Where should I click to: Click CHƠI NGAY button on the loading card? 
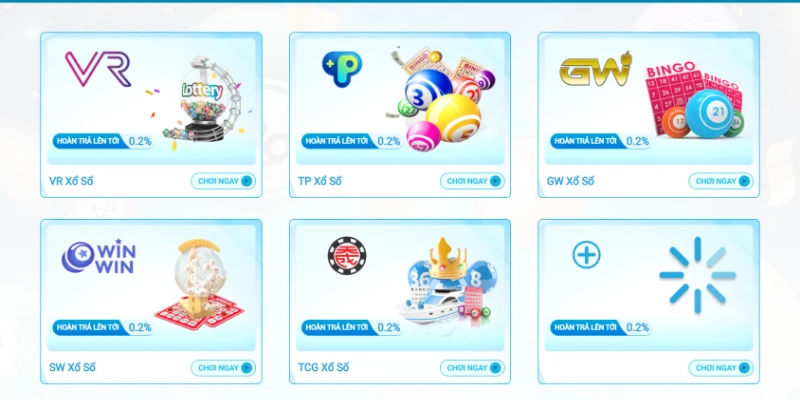[721, 368]
